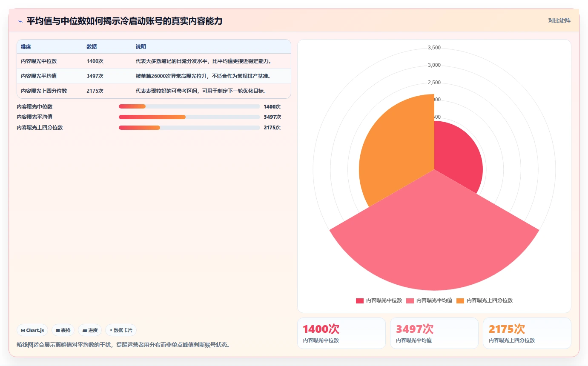Click the 内容曝光平均值 progress bar
588x366 pixels.
[189, 117]
